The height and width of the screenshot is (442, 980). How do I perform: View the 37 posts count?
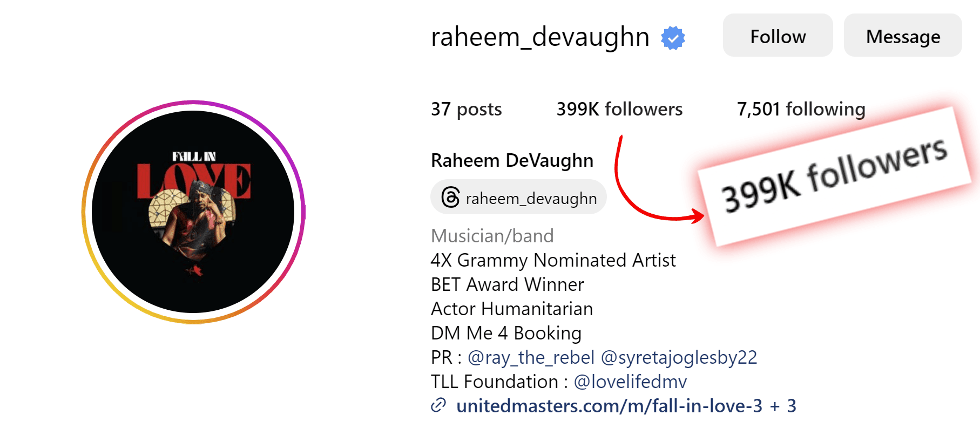click(x=467, y=109)
